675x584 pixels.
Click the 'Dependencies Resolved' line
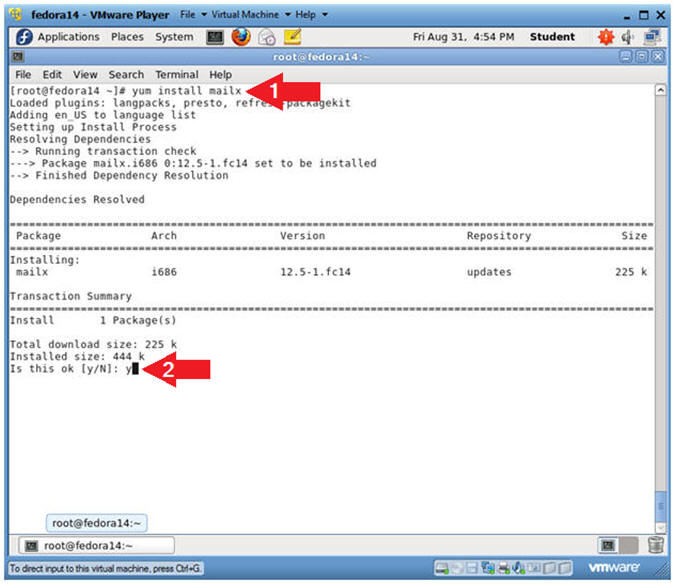point(77,199)
